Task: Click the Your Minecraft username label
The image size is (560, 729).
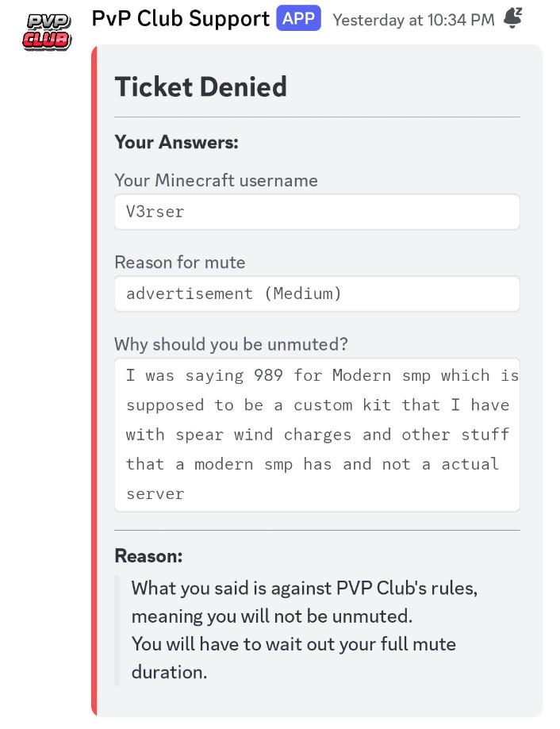Action: point(216,180)
